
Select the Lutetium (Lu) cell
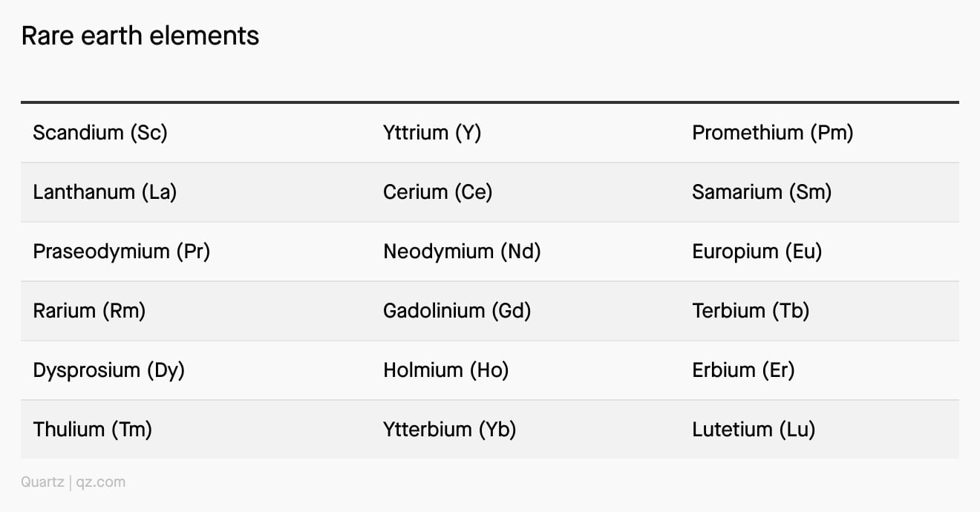tap(754, 430)
